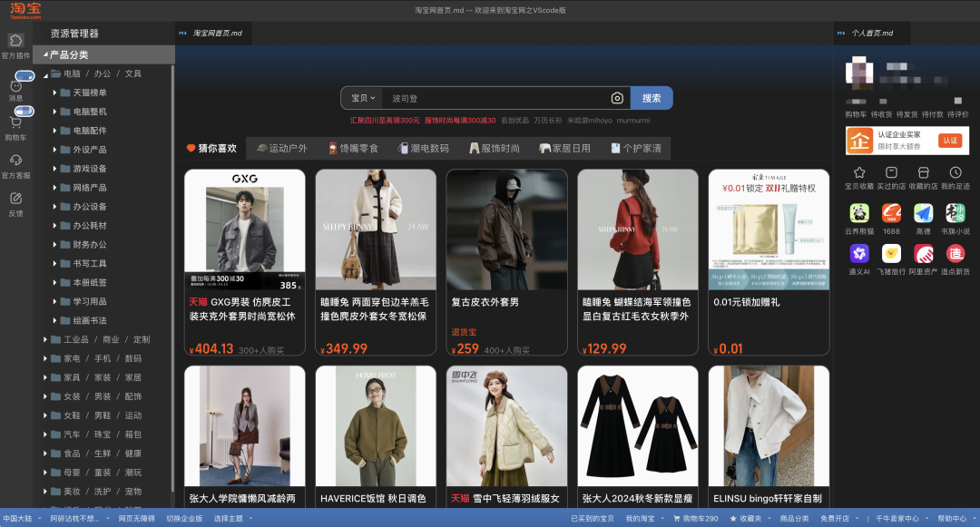The height and width of the screenshot is (527, 980).
Task: Open 选择主题 theme dropdown in status bar
Action: point(233,518)
